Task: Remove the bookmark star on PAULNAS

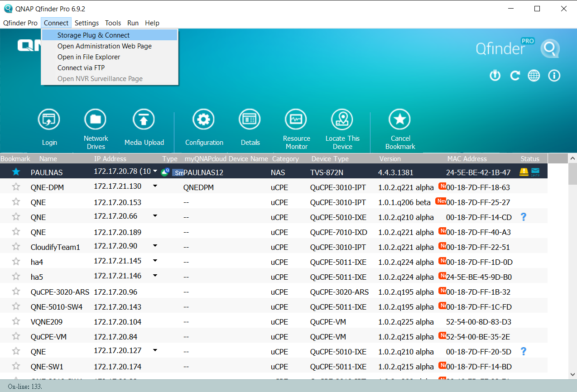Action: [16, 172]
